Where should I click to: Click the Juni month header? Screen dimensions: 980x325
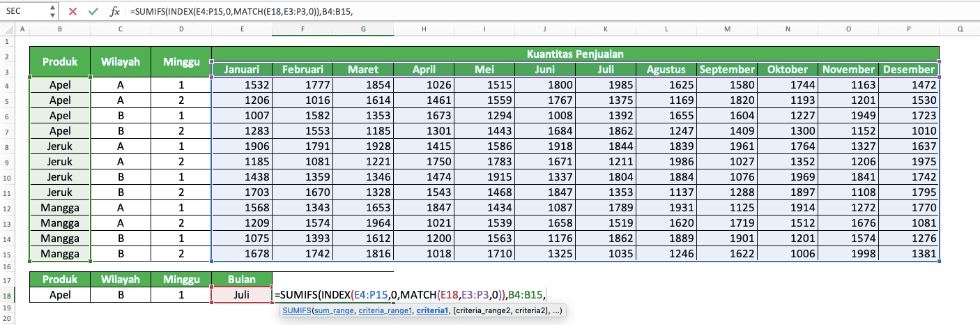(x=545, y=69)
